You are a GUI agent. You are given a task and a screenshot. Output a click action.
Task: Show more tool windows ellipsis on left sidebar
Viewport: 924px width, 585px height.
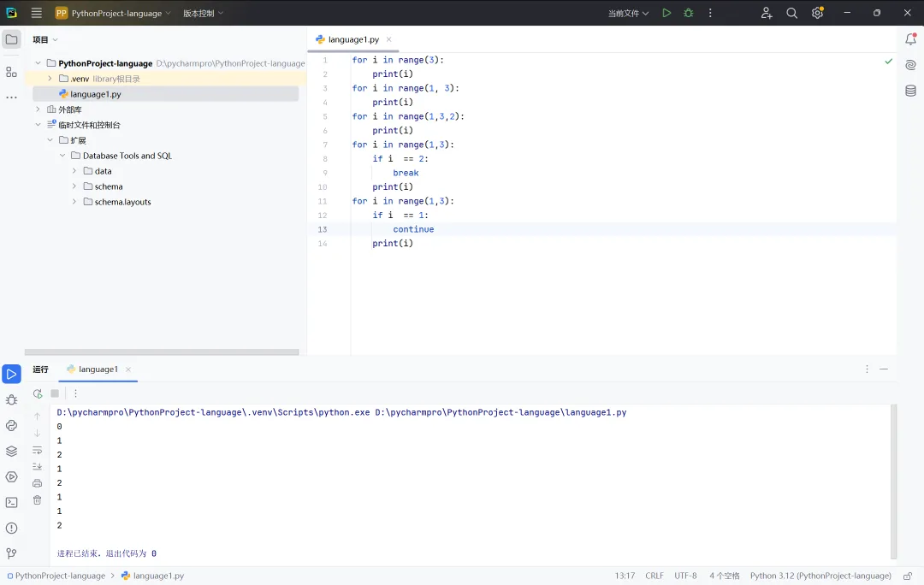click(x=11, y=97)
